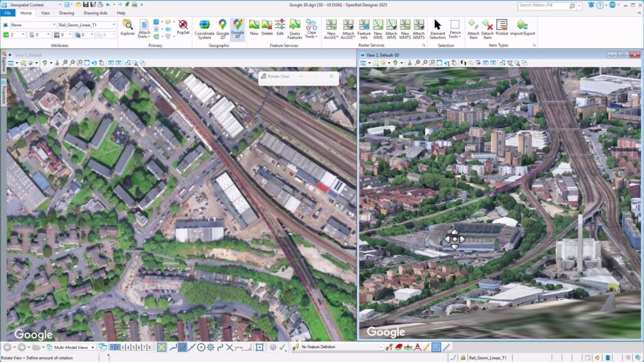Click the navigation cube arrows in View 2
Viewport: 644px width, 362px height.
(x=454, y=239)
